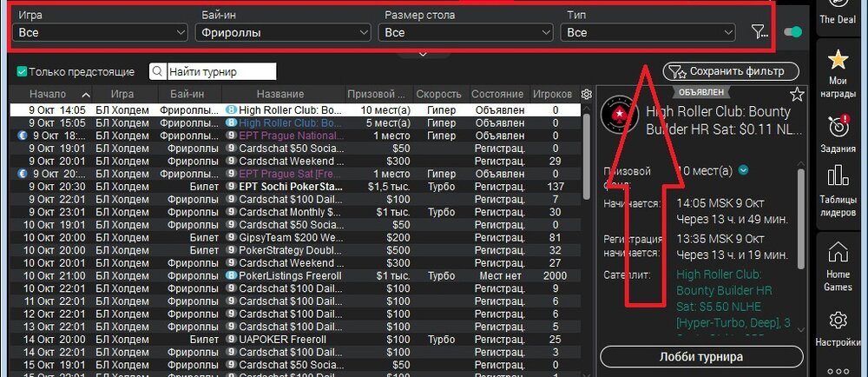The width and height of the screenshot is (868, 377).
Task: Select 9 Окт 19:01 Cardschat $50 Social row
Action: tap(295, 149)
